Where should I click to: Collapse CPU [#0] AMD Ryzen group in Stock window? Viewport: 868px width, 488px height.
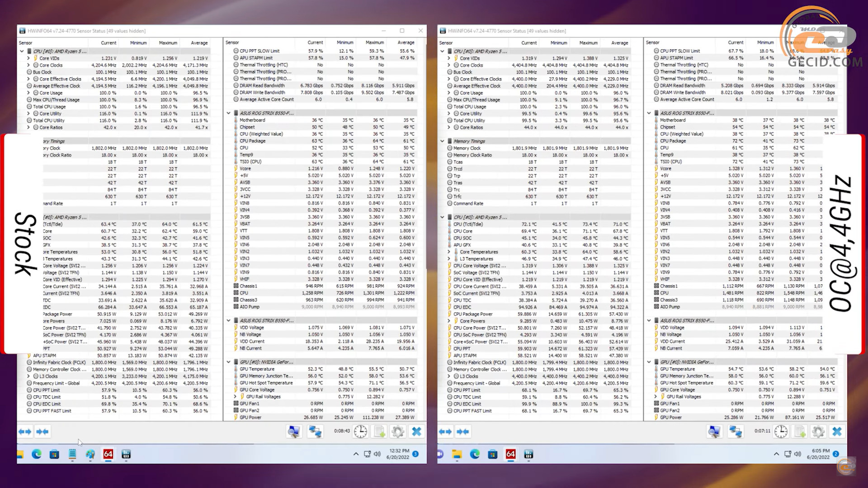tap(21, 51)
